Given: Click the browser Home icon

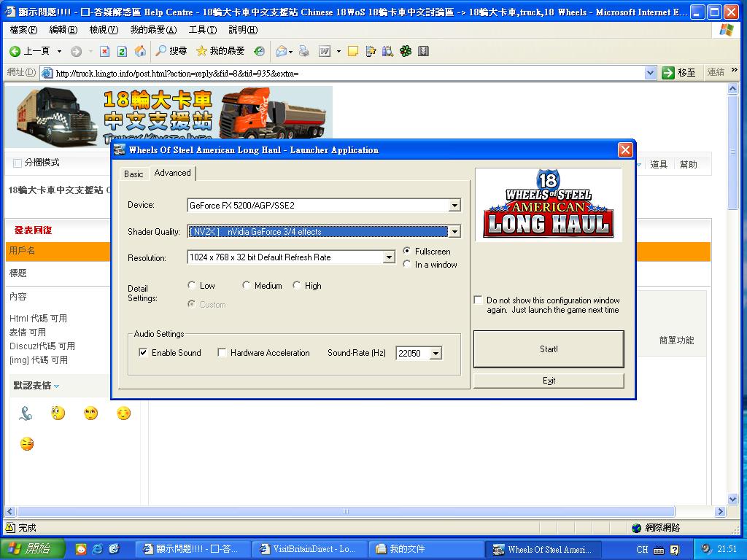Looking at the screenshot, I should click(x=140, y=51).
